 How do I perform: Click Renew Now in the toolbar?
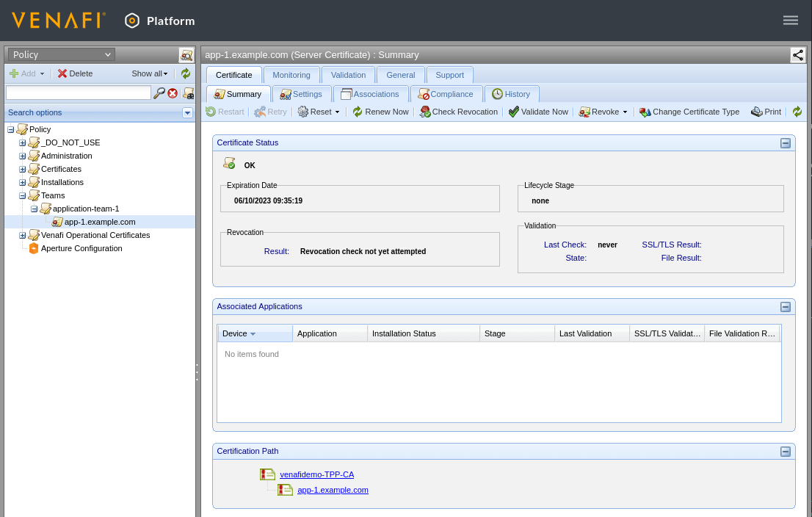click(380, 112)
